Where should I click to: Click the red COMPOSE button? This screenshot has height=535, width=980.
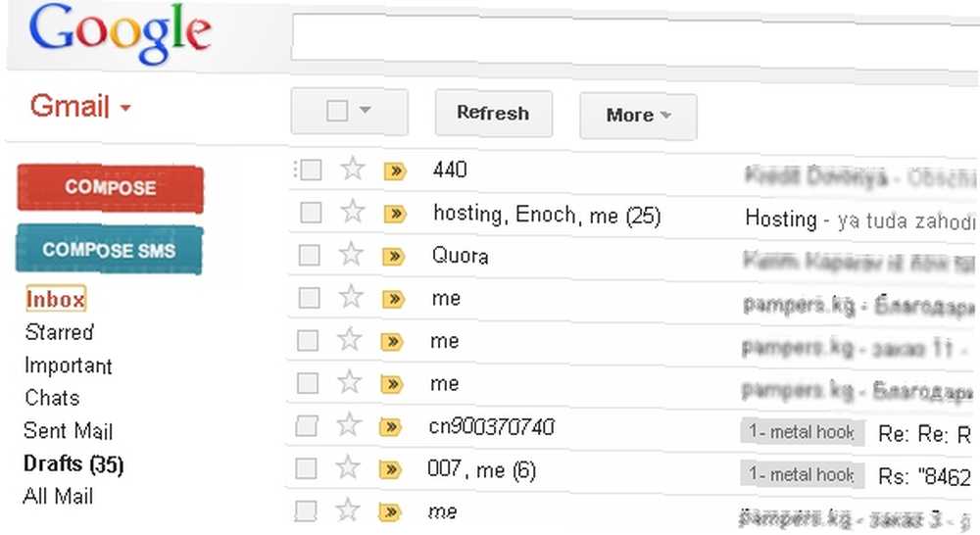click(x=110, y=187)
